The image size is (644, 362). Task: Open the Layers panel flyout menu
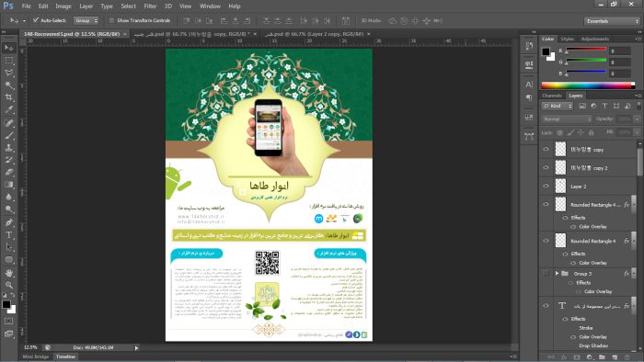tap(638, 96)
